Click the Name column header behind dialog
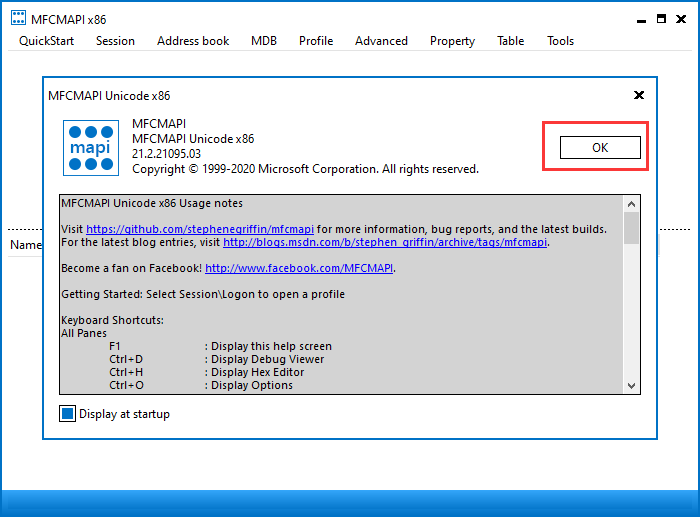This screenshot has width=700, height=517. click(x=25, y=245)
